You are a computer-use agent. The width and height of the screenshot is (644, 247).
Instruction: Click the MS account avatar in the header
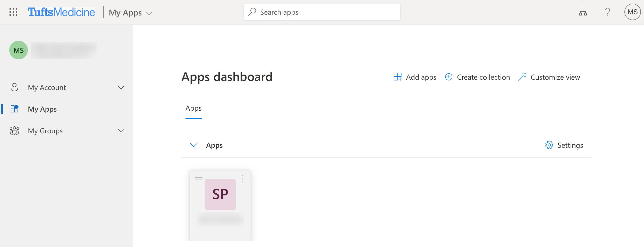pos(633,12)
